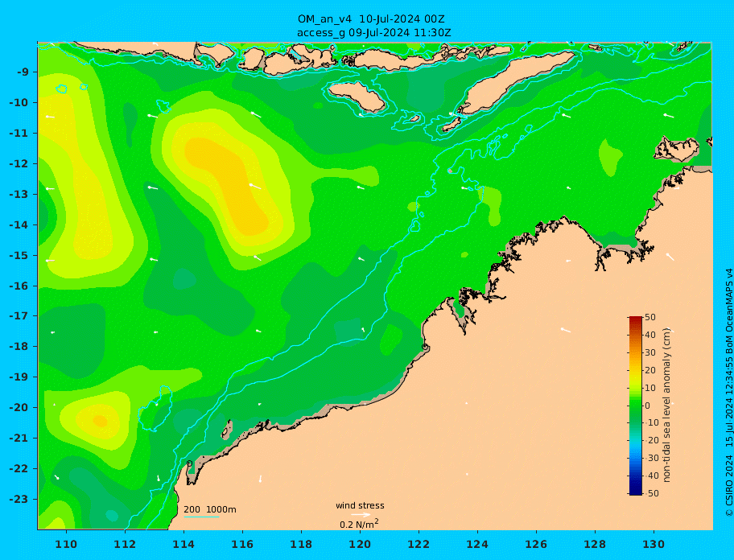Image resolution: width=734 pixels, height=560 pixels.
Task: Click the title text "OM_an_v4 10-Jul-2024 00Z"
Action: [371, 19]
